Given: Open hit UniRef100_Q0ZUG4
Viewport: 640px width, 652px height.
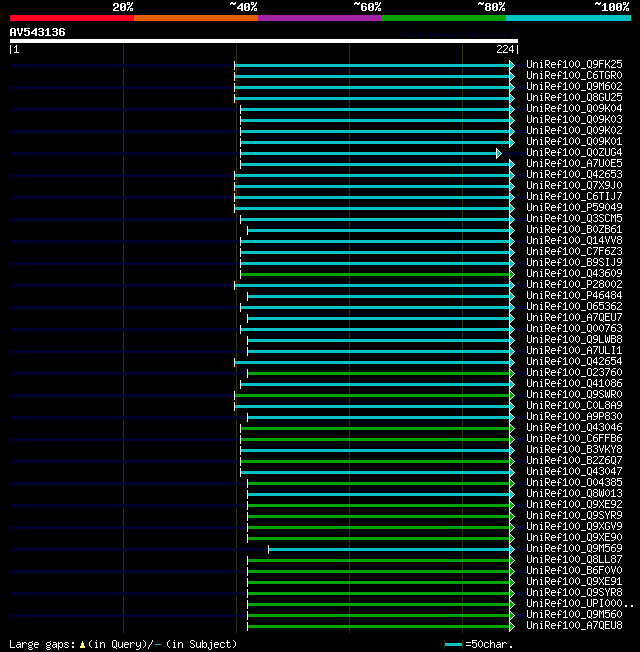Looking at the screenshot, I should [574, 153].
